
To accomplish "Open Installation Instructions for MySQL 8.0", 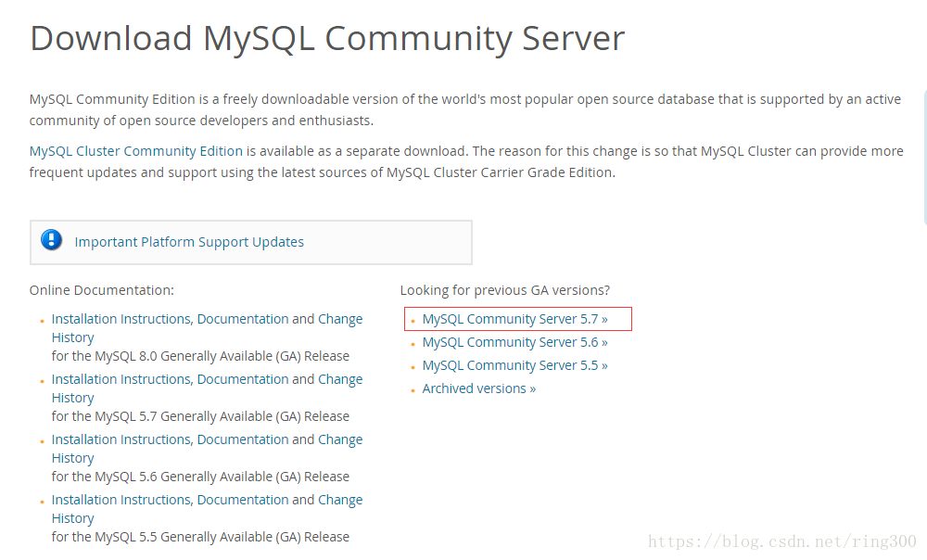I will coord(121,319).
